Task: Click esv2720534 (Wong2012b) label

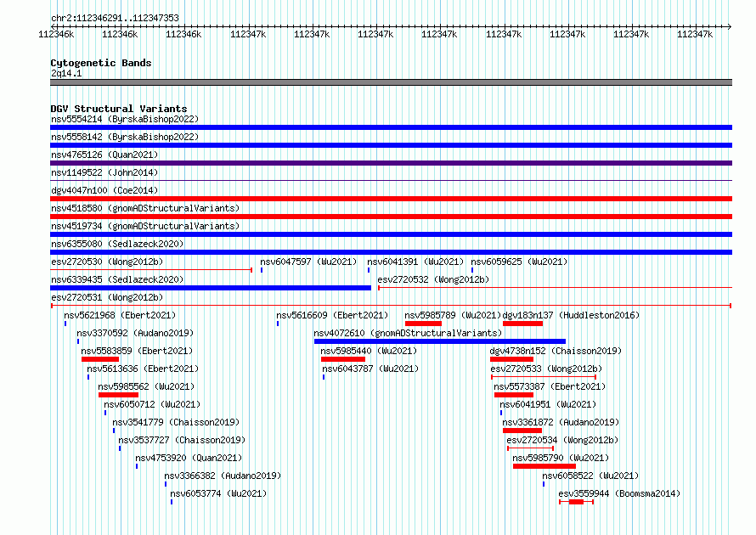Action: pyautogui.click(x=562, y=440)
